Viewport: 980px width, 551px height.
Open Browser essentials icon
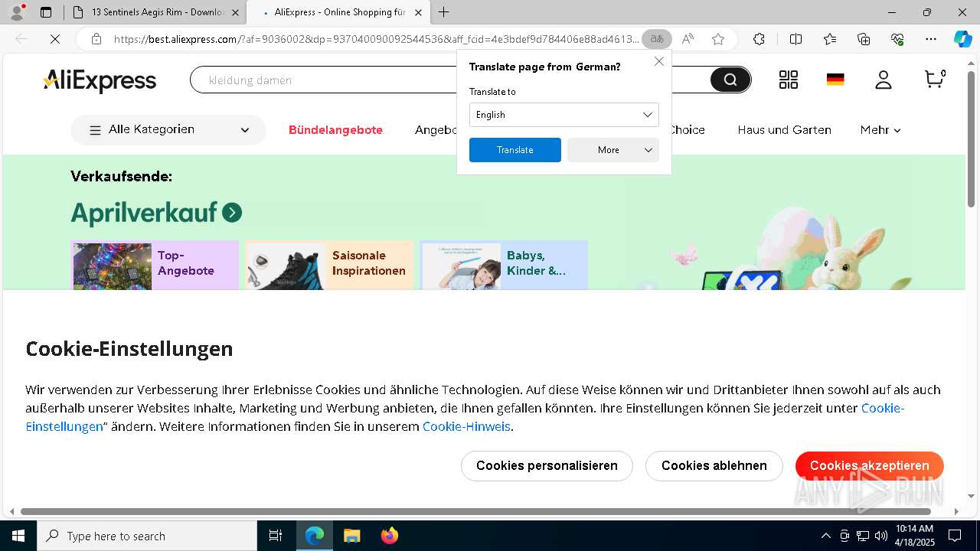click(x=897, y=39)
